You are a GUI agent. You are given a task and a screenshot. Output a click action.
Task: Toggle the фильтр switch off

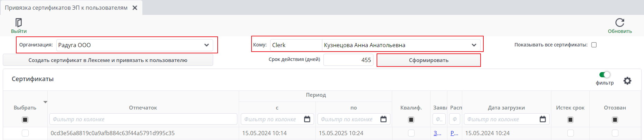605,75
